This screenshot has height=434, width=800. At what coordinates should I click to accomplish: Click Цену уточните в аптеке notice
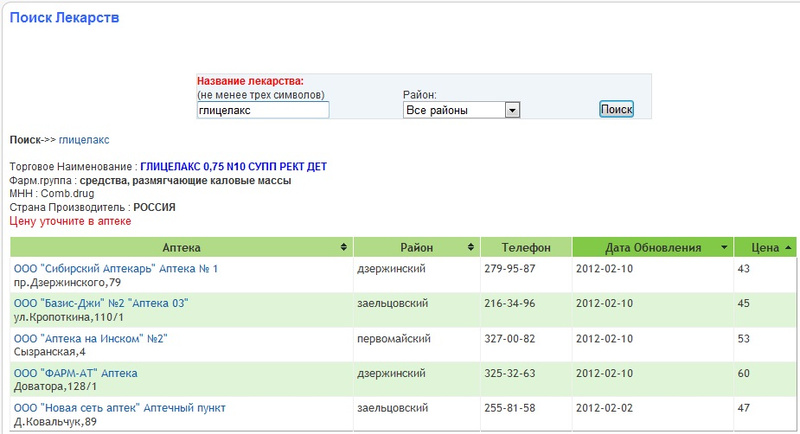pyautogui.click(x=70, y=221)
